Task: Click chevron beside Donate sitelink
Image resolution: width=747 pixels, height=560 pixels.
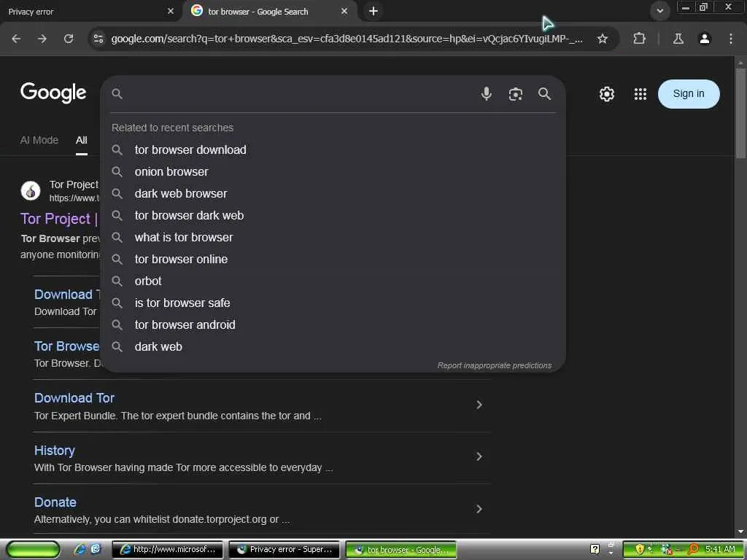Action: pyautogui.click(x=479, y=509)
